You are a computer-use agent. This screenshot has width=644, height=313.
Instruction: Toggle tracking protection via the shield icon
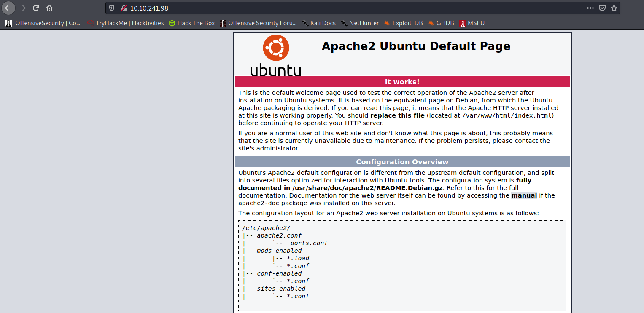coord(111,7)
